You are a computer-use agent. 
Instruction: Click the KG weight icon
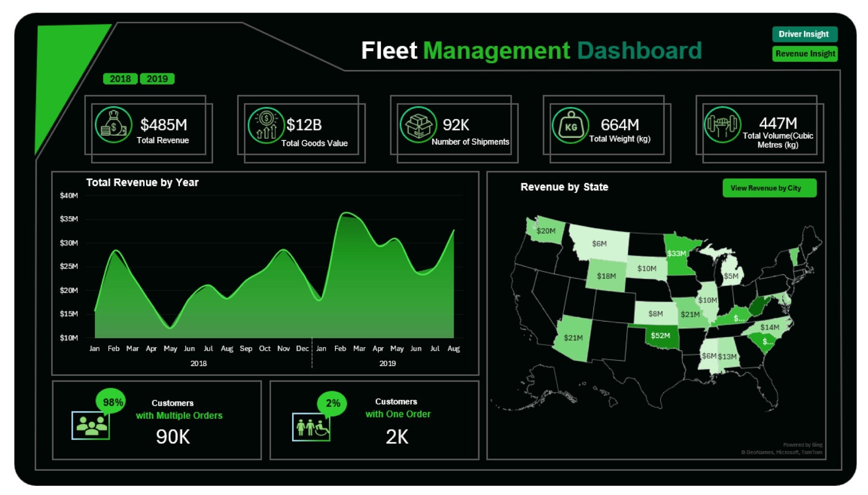click(x=570, y=125)
